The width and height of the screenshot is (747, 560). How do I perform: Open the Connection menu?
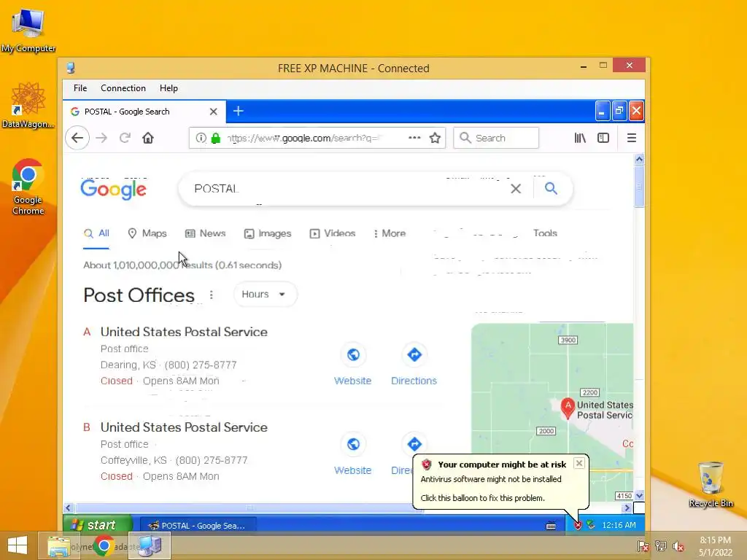(123, 88)
